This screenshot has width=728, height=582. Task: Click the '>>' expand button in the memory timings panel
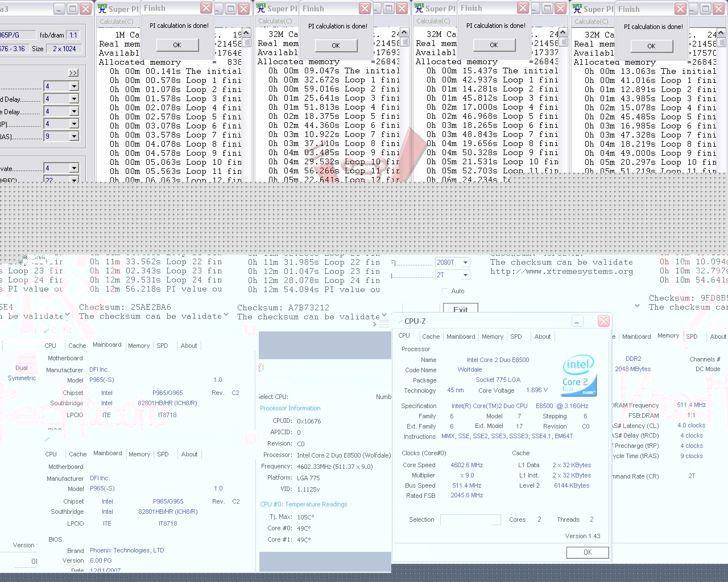73,73
